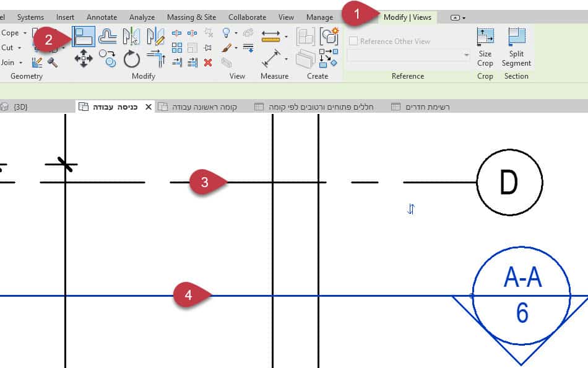
Task: Open the Annotate ribbon tab
Action: tap(102, 17)
